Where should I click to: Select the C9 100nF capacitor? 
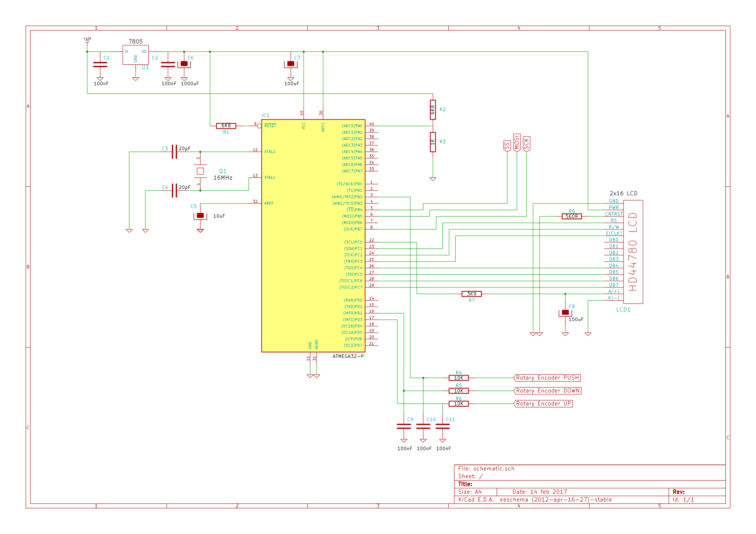pyautogui.click(x=404, y=426)
